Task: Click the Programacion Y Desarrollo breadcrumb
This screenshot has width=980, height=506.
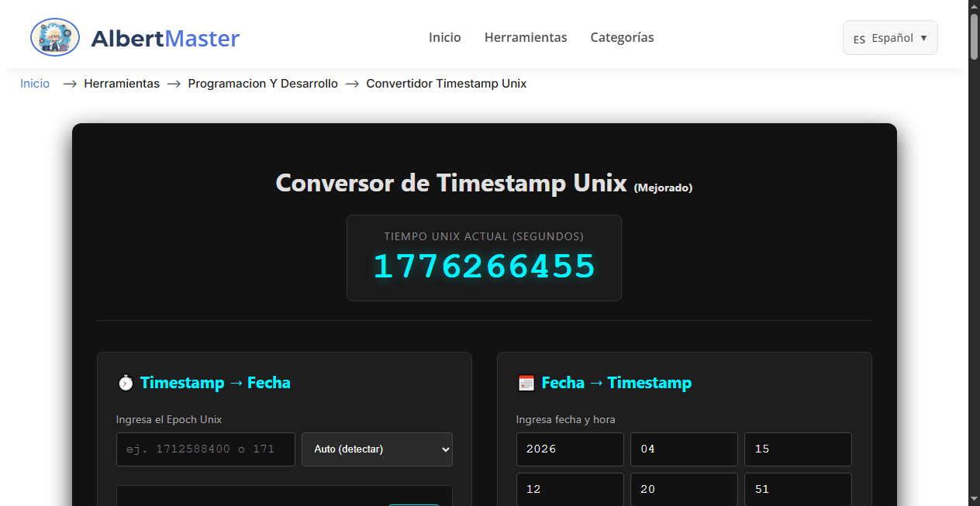Action: coord(263,84)
